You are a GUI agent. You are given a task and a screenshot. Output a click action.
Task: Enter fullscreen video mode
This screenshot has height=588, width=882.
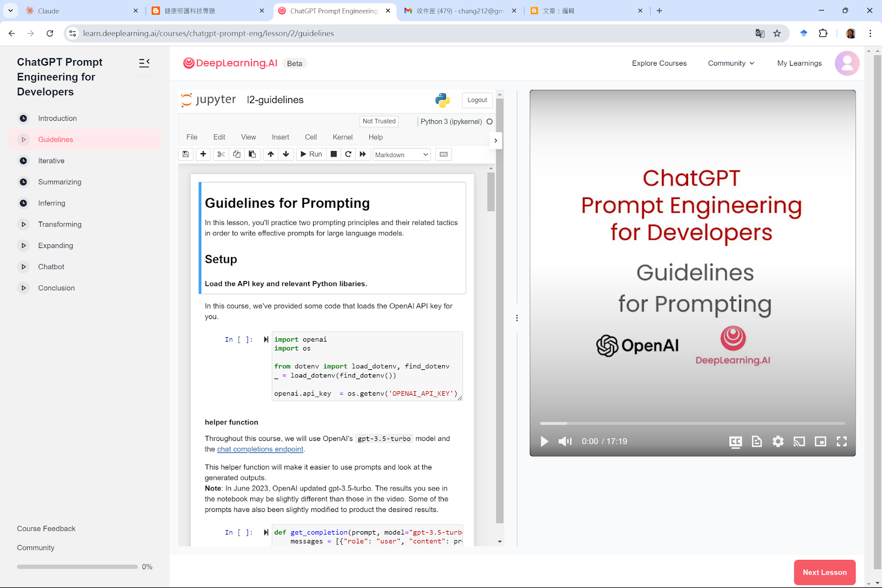pos(842,441)
